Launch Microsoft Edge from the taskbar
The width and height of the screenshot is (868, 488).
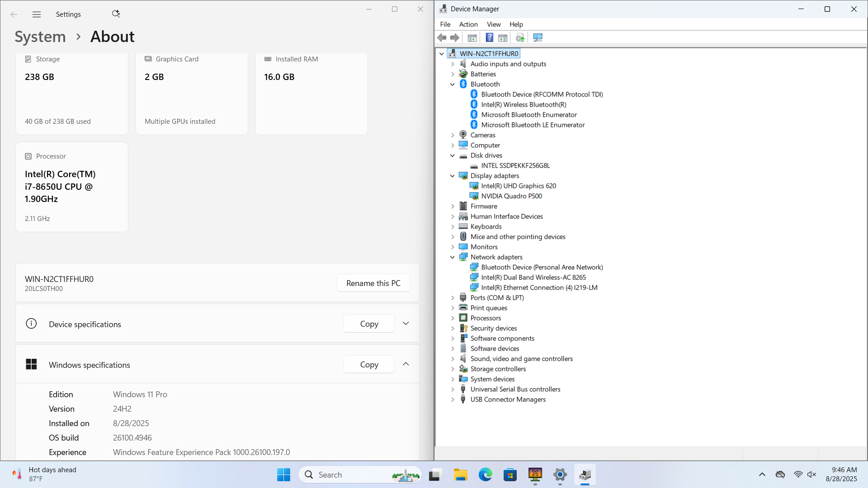[x=485, y=474]
